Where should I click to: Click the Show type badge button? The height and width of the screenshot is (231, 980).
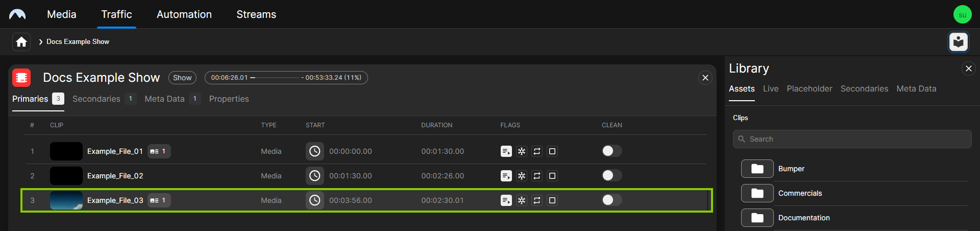tap(182, 78)
